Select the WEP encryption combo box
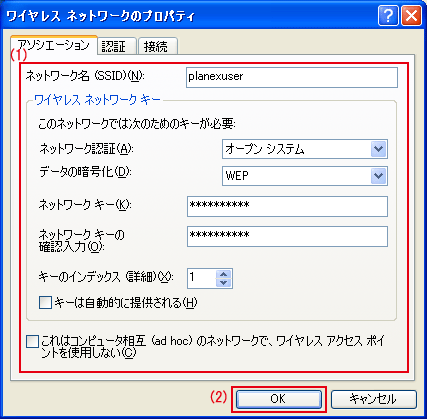 pos(305,176)
